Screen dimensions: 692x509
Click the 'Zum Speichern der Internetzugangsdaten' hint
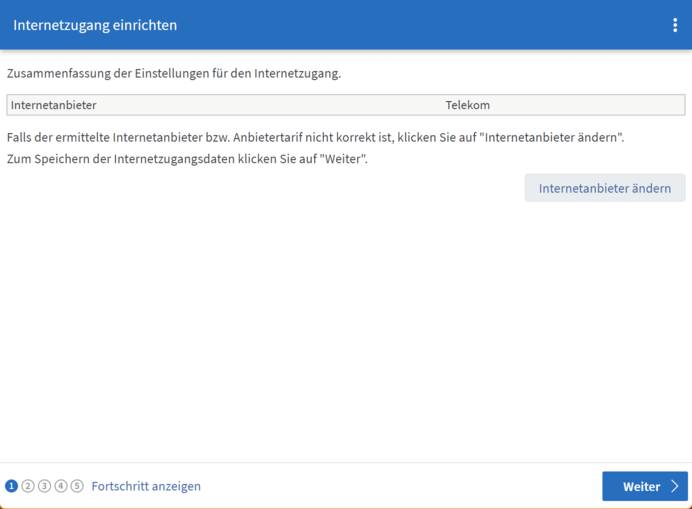pyautogui.click(x=187, y=159)
